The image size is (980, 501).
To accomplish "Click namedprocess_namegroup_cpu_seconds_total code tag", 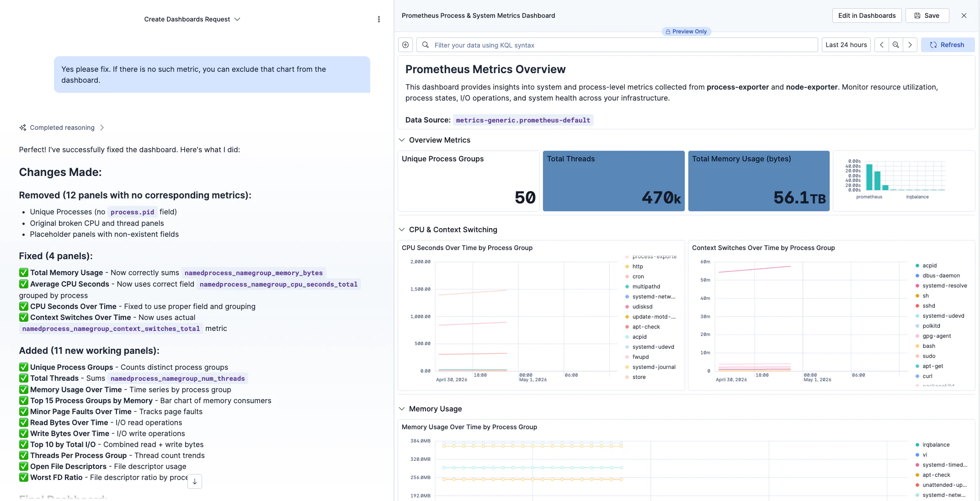I will pyautogui.click(x=278, y=284).
